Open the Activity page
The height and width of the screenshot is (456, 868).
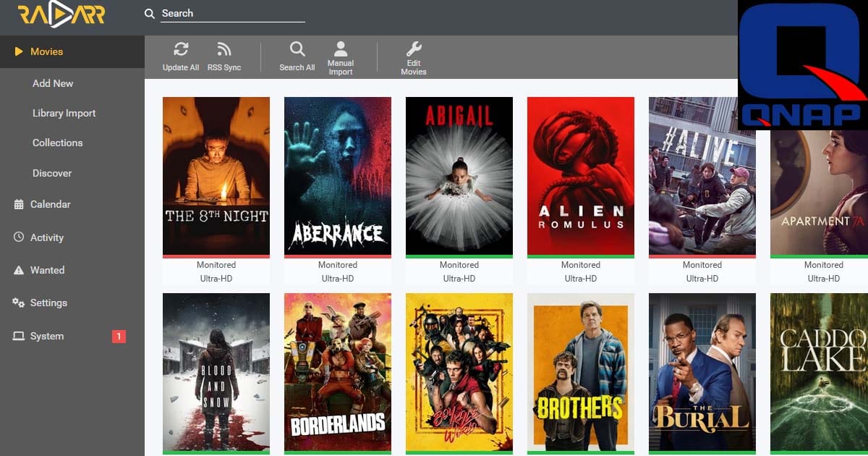click(46, 237)
